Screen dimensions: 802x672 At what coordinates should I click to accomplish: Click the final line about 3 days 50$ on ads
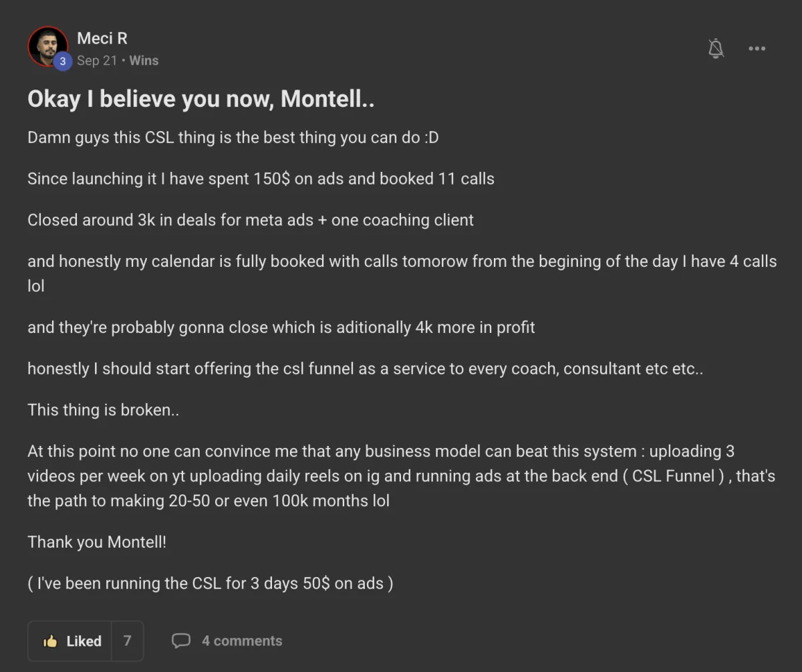coord(210,583)
